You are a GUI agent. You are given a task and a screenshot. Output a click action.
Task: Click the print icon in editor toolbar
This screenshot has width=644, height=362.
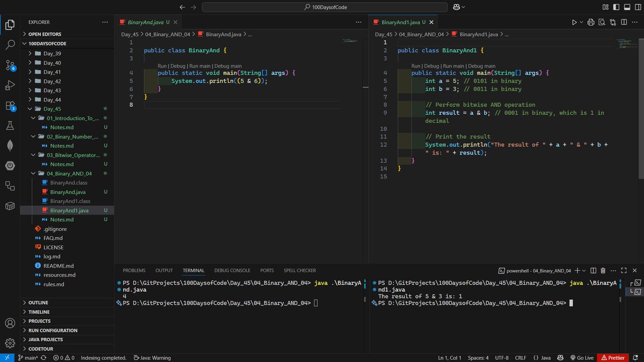click(591, 22)
